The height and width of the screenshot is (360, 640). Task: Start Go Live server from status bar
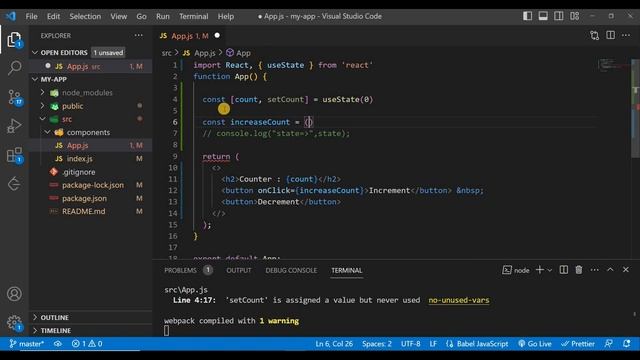pyautogui.click(x=535, y=344)
